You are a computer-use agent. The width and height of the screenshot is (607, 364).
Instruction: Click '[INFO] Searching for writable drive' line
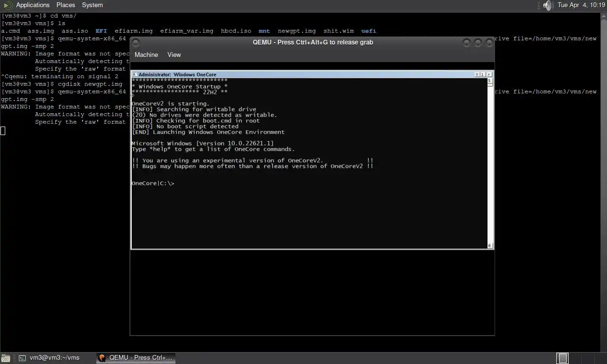tap(194, 109)
